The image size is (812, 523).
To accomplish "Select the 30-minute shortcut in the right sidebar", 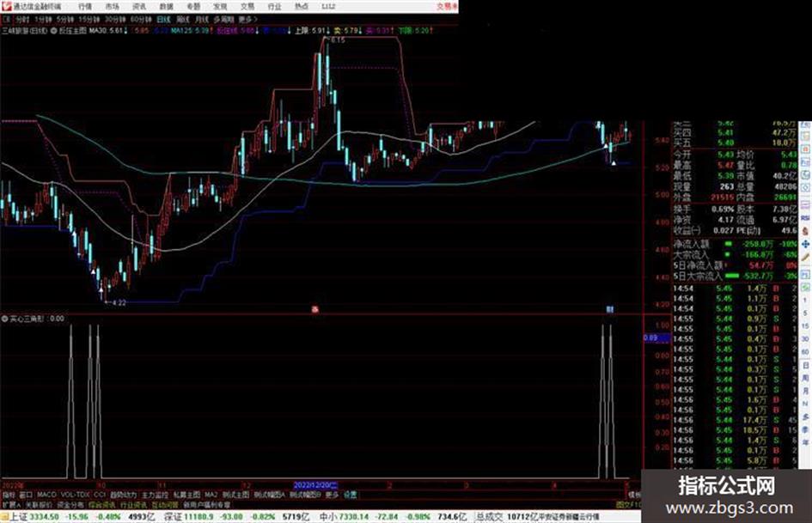I will tap(805, 338).
